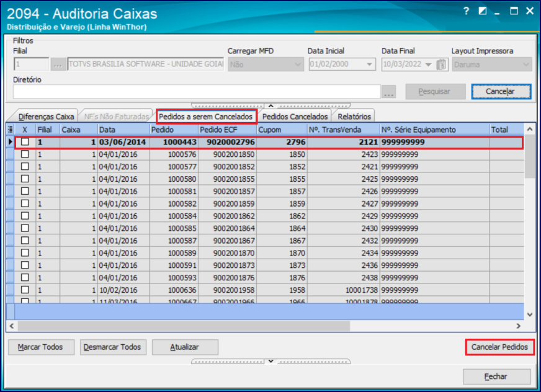Image resolution: width=541 pixels, height=392 pixels.
Task: Sort by the Cupom column header
Action: (282, 130)
